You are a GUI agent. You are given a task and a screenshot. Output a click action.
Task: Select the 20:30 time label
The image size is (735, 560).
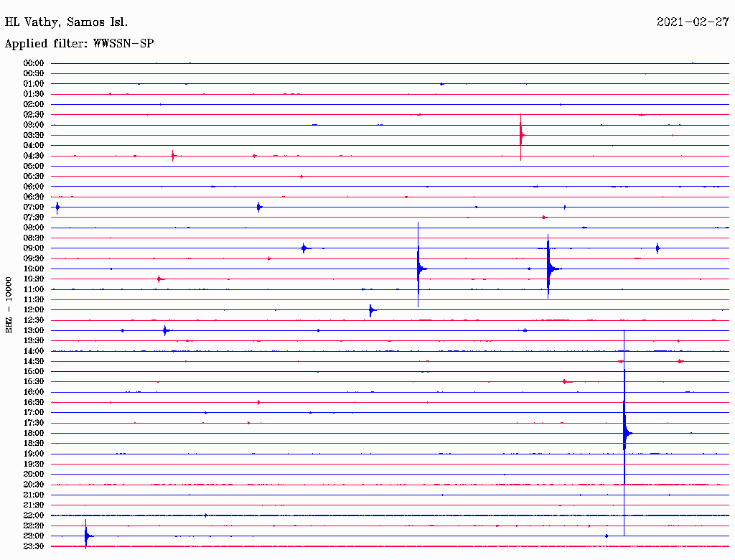tap(33, 485)
